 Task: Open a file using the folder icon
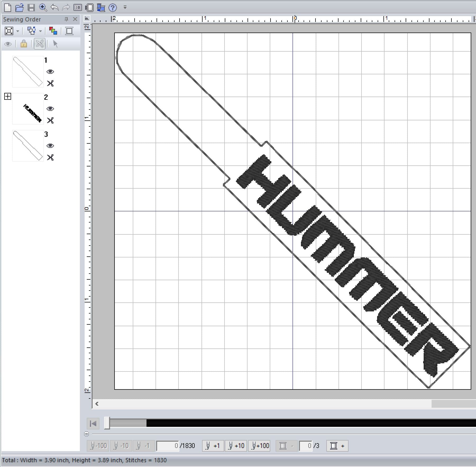pyautogui.click(x=19, y=8)
